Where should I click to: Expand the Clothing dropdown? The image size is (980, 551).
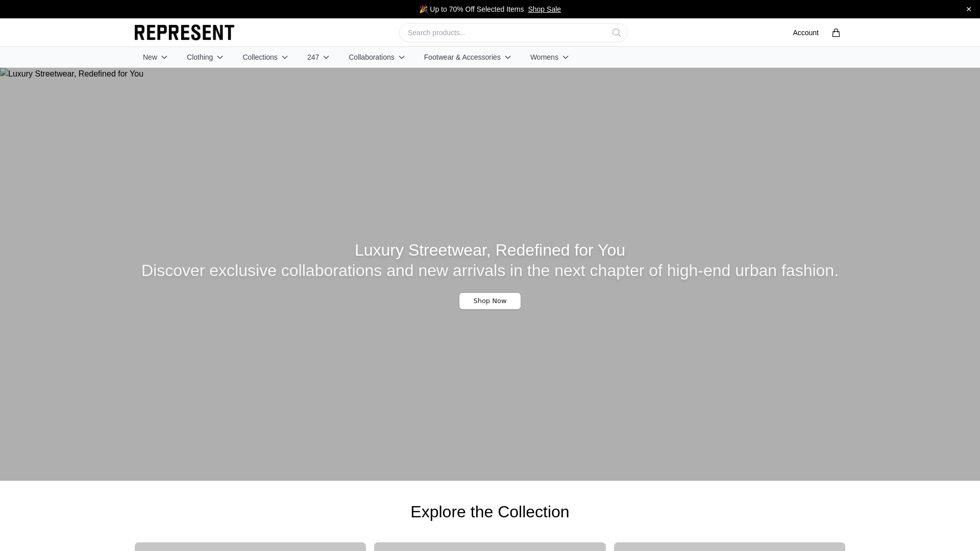click(205, 57)
